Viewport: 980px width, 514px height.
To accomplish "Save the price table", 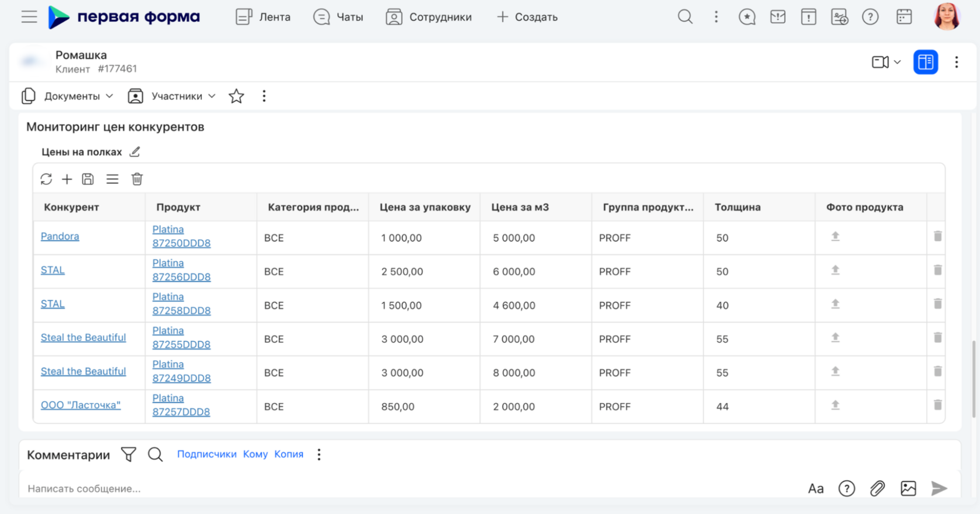I will (x=88, y=179).
